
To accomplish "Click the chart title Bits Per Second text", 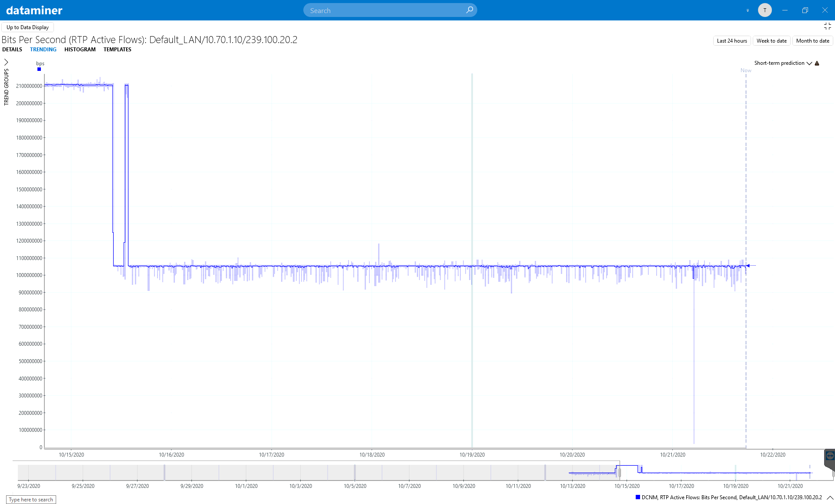I will pos(149,40).
